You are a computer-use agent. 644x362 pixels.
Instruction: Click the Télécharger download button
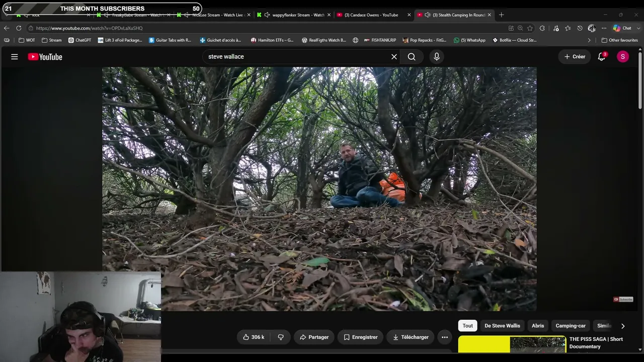click(x=411, y=337)
